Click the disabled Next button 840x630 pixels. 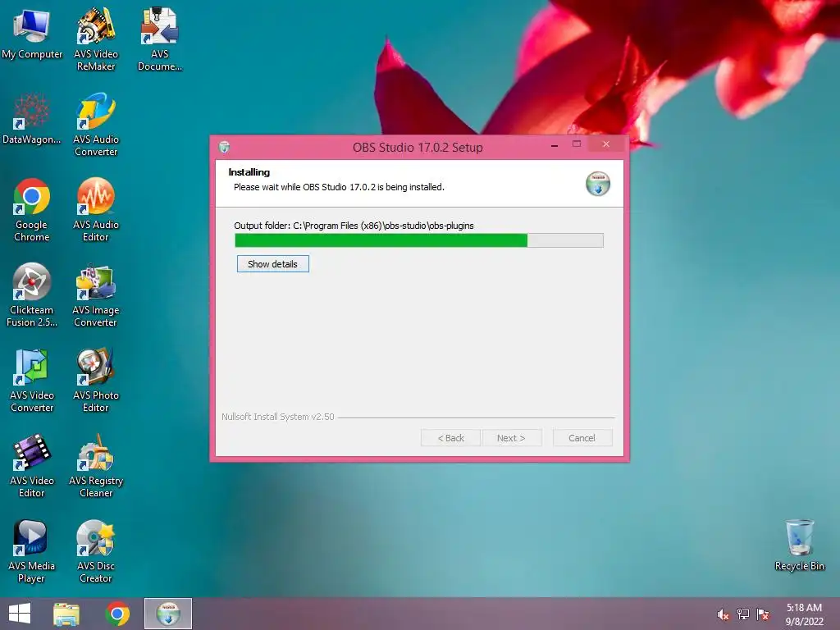[x=511, y=438]
